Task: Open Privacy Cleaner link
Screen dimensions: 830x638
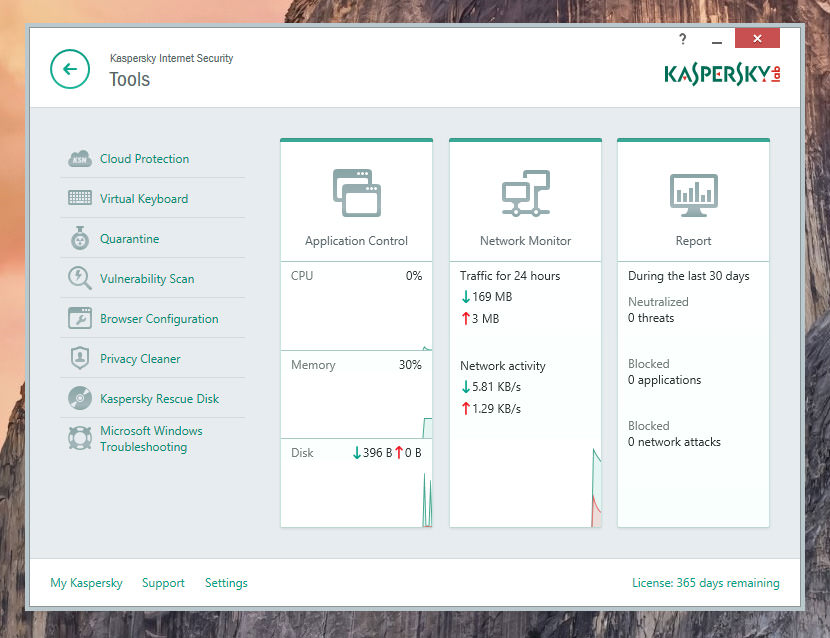Action: 140,358
